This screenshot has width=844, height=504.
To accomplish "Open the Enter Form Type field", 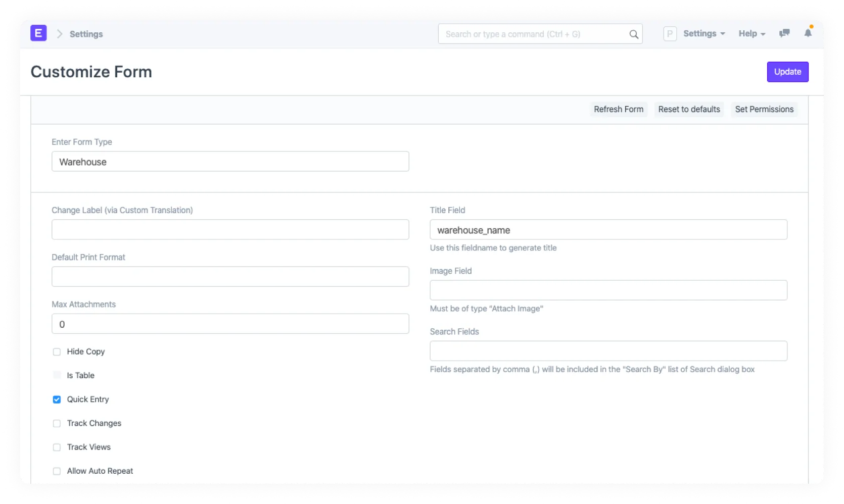I will coord(230,162).
